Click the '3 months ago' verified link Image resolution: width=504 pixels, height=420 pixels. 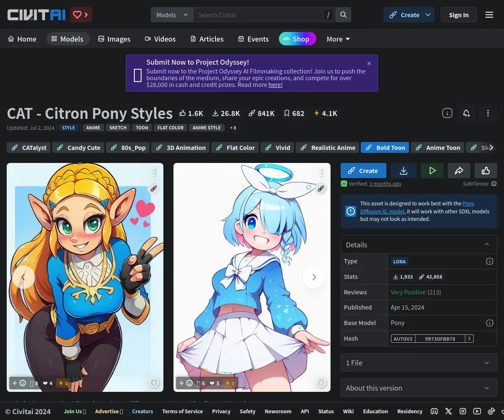pyautogui.click(x=385, y=184)
